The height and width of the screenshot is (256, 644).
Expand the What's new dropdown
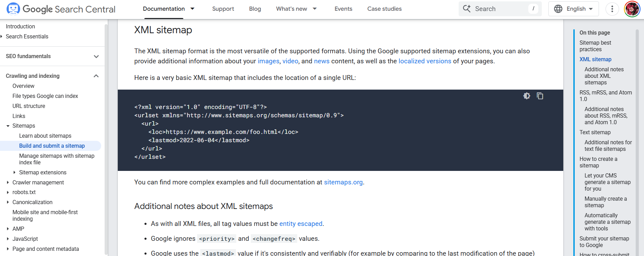[315, 9]
